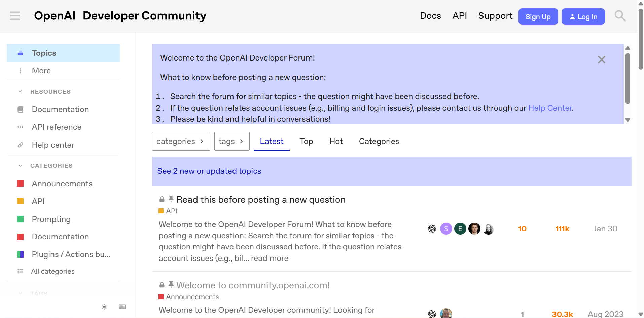
Task: Collapse the Categories sidebar section
Action: pos(20,166)
